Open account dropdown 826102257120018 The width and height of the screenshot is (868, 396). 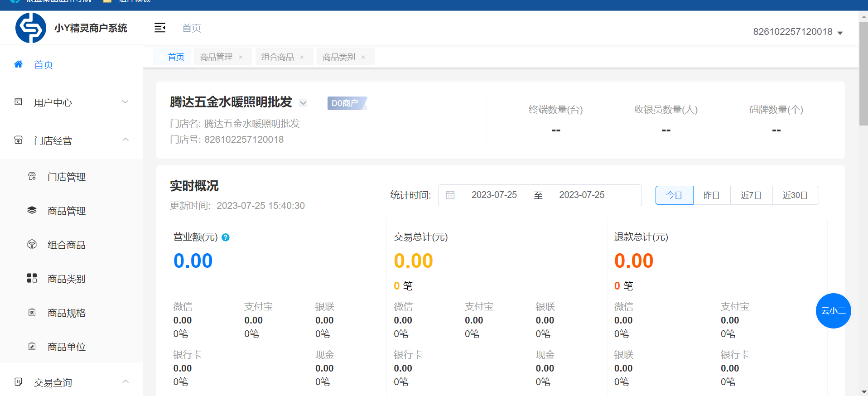tap(798, 32)
